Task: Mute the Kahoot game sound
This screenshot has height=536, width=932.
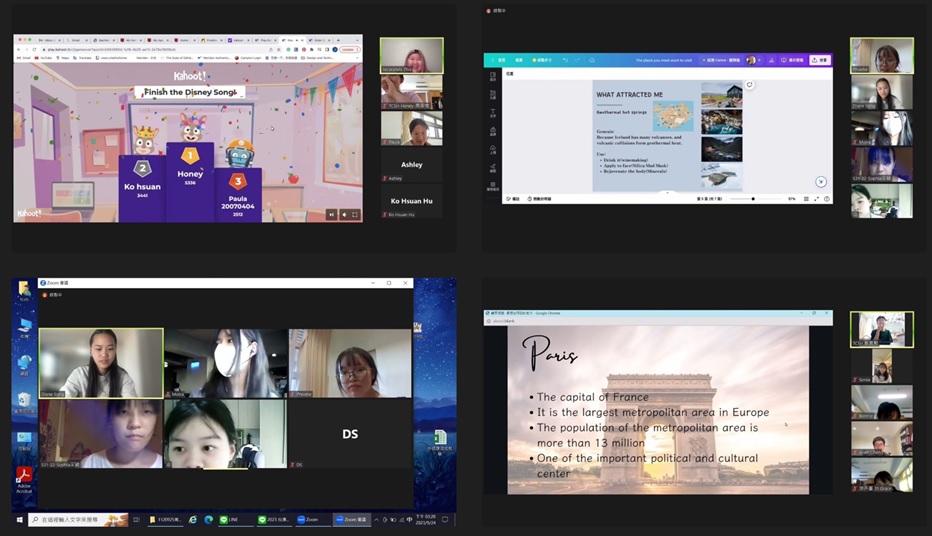Action: (344, 214)
